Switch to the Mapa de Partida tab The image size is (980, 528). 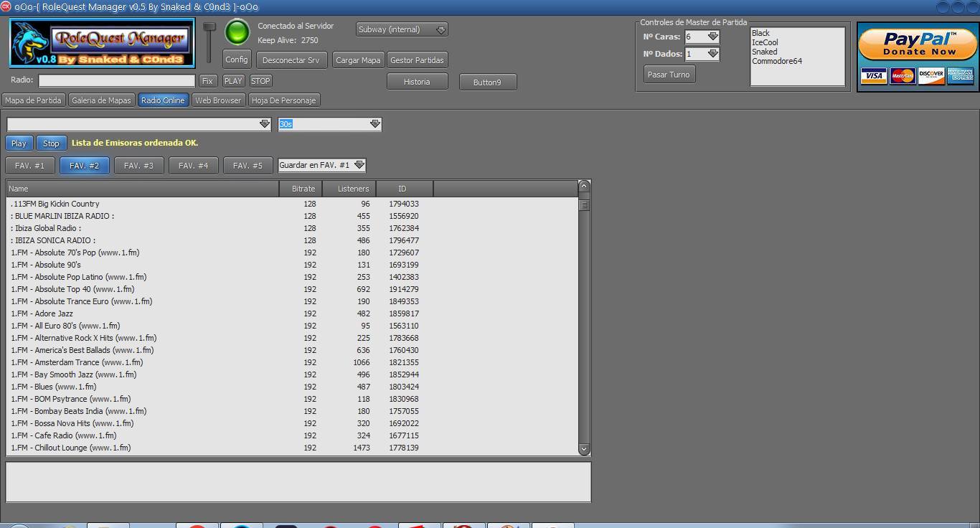tap(33, 100)
